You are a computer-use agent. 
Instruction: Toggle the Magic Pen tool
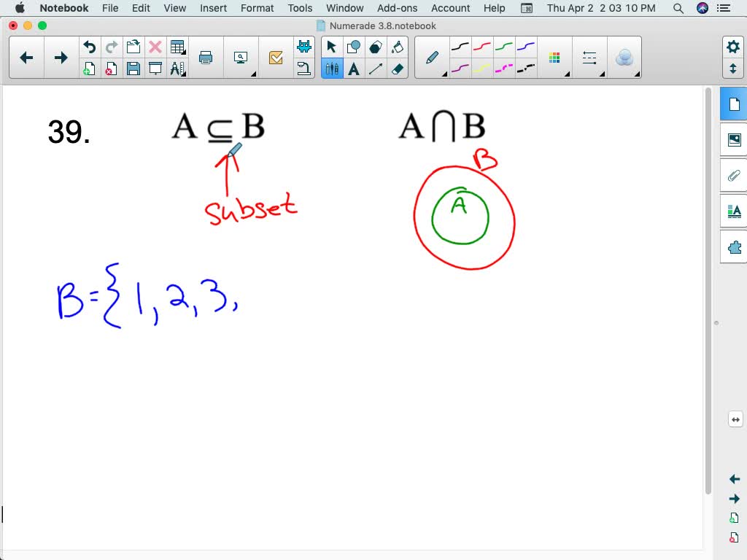tap(625, 58)
